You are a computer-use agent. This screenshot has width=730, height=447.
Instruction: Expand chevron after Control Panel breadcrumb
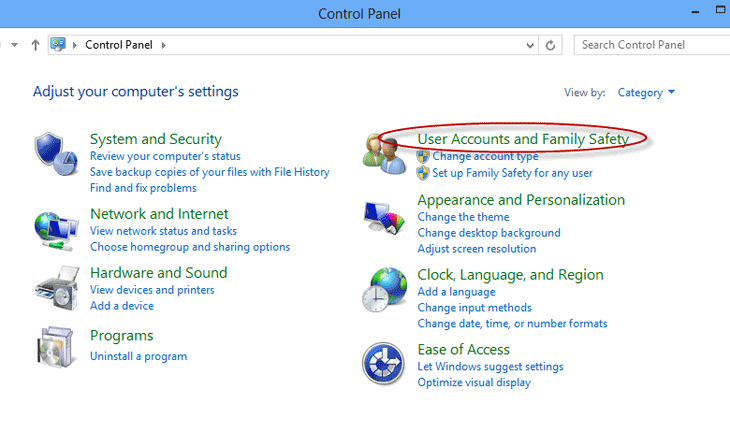(x=163, y=45)
